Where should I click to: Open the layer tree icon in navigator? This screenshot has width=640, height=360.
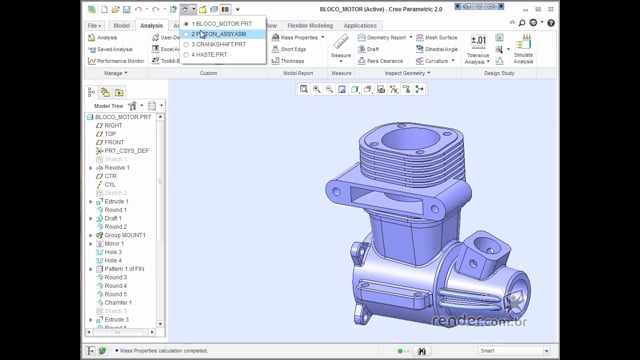[105, 92]
